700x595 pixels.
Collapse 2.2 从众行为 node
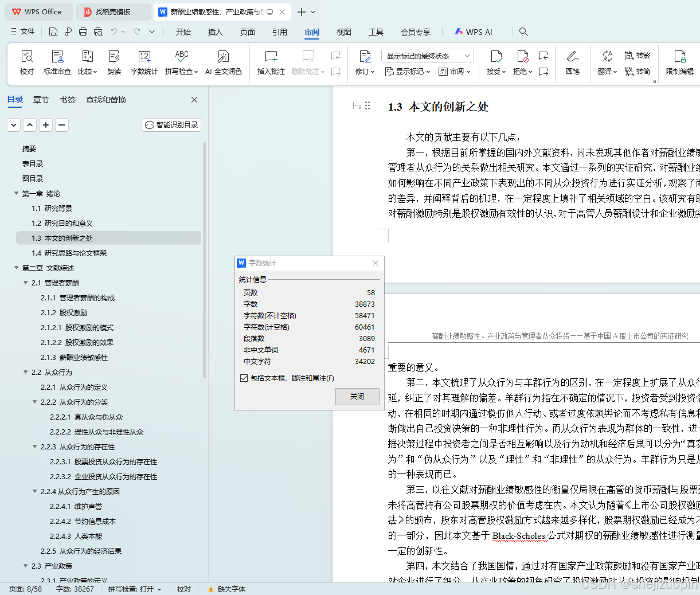(x=26, y=373)
